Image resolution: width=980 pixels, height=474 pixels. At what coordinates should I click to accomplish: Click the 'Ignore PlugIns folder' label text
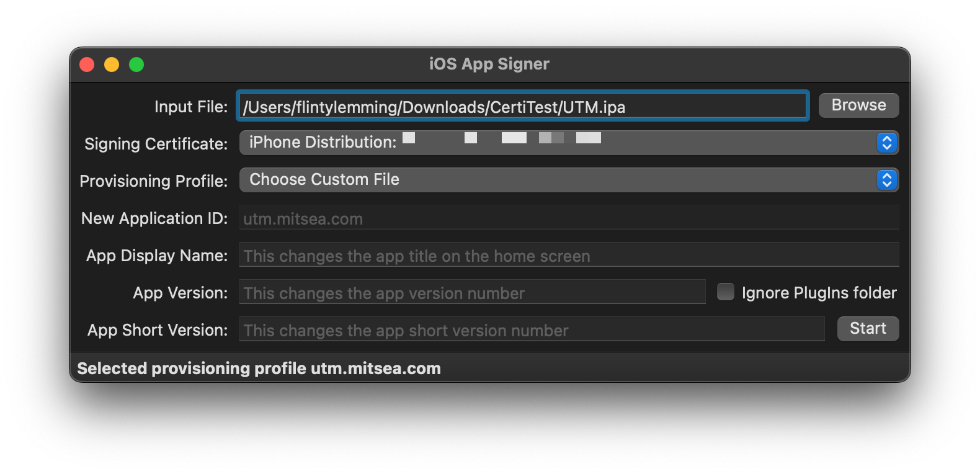pos(819,293)
